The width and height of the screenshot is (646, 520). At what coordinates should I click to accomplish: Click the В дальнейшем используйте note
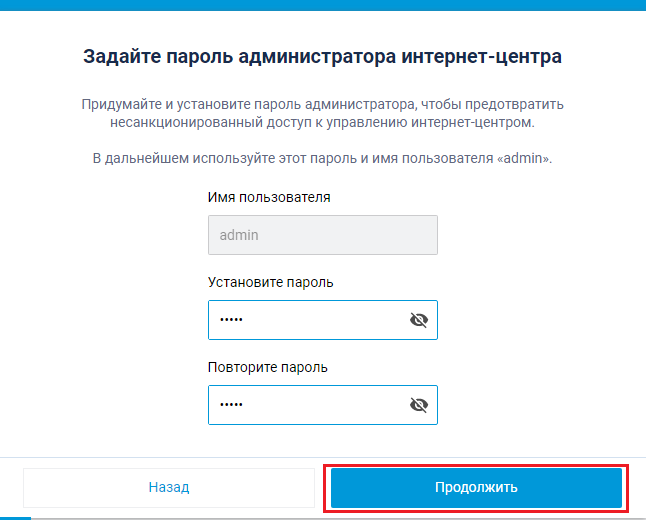point(323,158)
